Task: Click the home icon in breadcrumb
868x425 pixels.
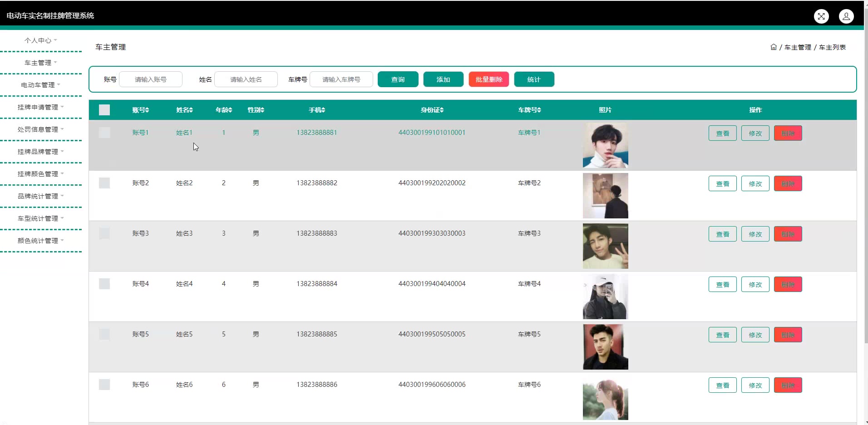Action: click(x=774, y=47)
